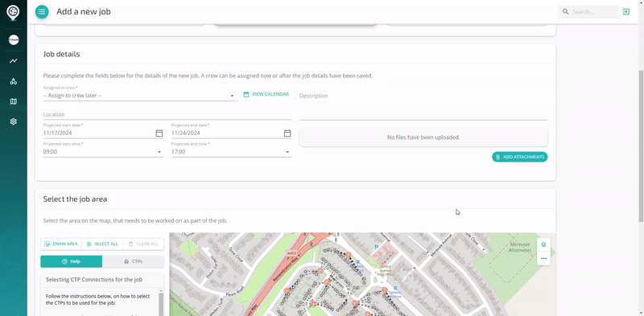Click 'Add a new job' page title
This screenshot has height=316, width=644.
pos(84,12)
